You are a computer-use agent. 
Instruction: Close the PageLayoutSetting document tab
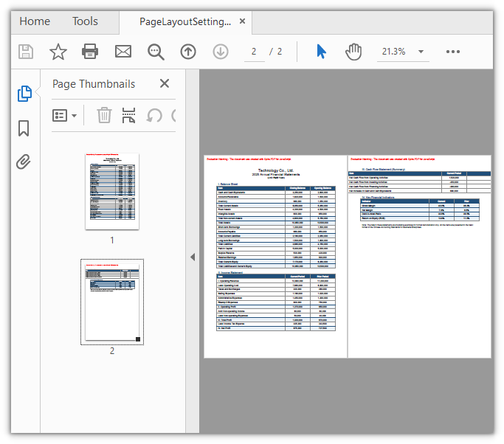[242, 21]
